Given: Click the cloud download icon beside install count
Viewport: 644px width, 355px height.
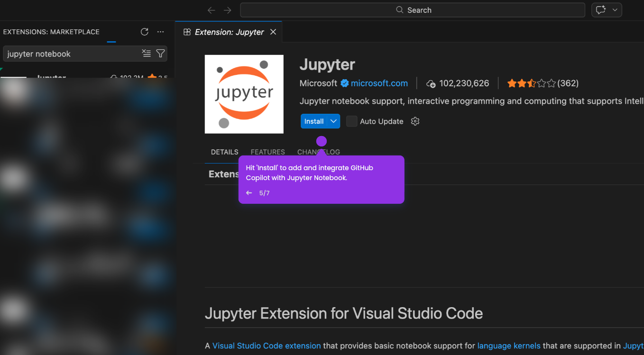Looking at the screenshot, I should tap(431, 84).
